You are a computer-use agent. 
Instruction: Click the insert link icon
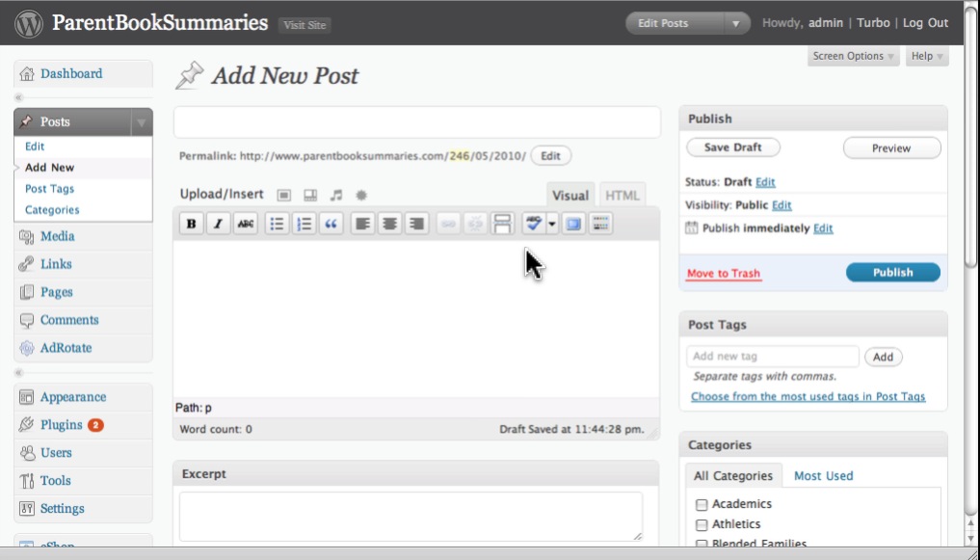pos(447,224)
